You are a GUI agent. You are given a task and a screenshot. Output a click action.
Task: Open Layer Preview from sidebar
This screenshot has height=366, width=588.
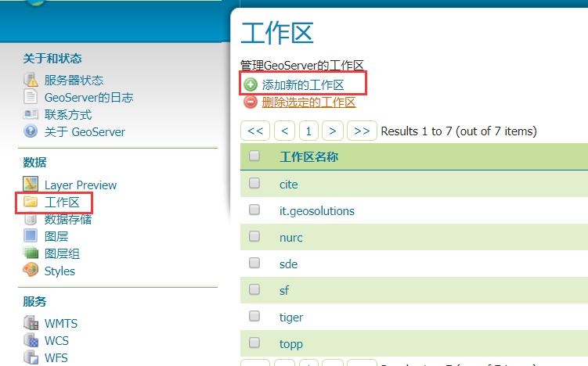click(81, 185)
